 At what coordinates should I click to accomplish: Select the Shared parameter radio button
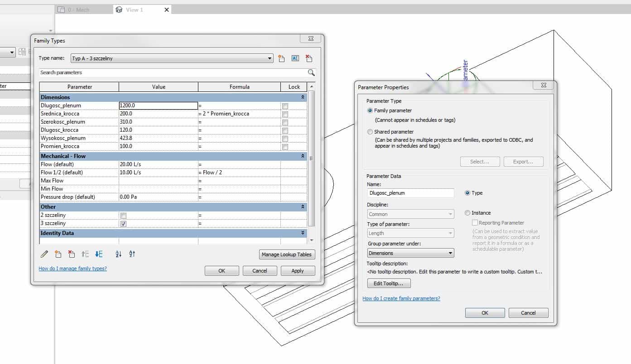pyautogui.click(x=370, y=132)
